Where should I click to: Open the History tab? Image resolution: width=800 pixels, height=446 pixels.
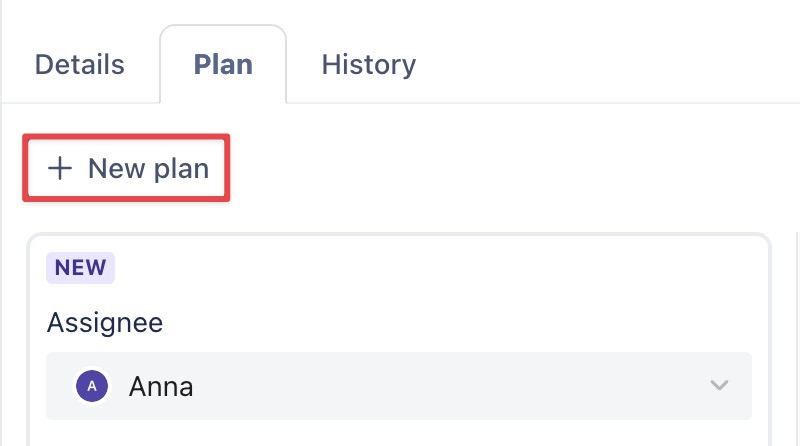[368, 65]
